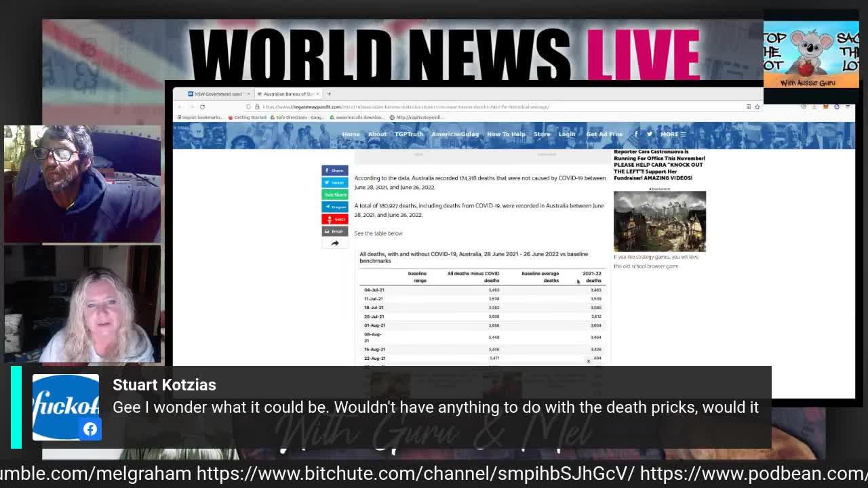
Task: Close the bottom ad with X icon
Action: tap(589, 361)
